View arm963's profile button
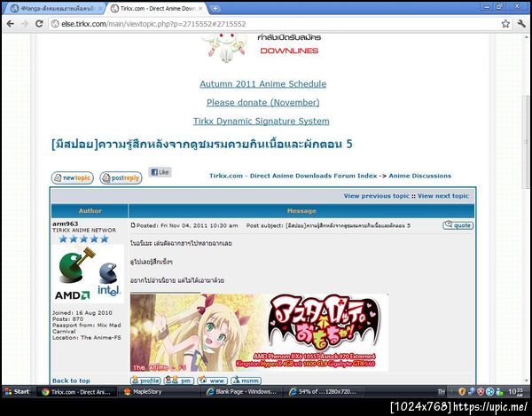Screen dimensions: 532x416 coord(145,381)
